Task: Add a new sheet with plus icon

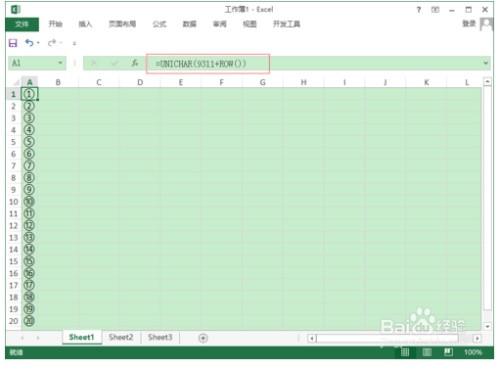Action: point(203,338)
